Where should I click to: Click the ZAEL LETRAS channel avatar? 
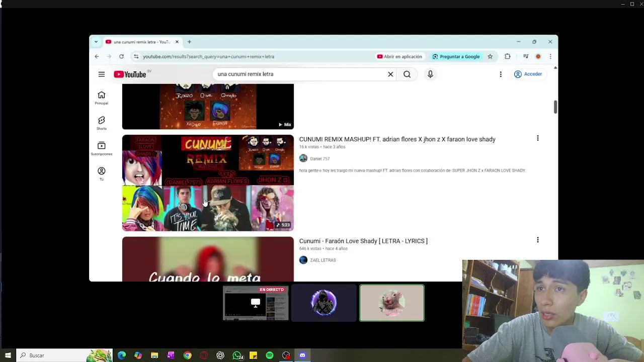(303, 260)
